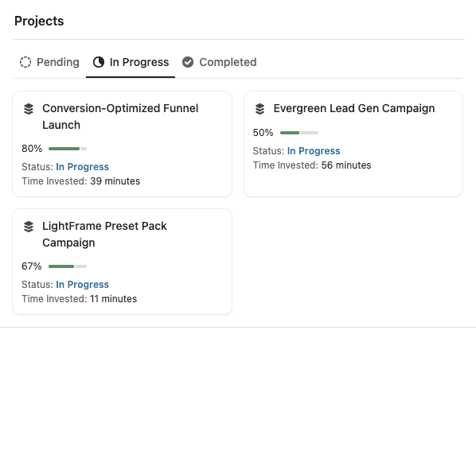Screen dimensions: 476x474
Task: Open the Conversion-Optimized Funnel Launch project title
Action: (120, 117)
